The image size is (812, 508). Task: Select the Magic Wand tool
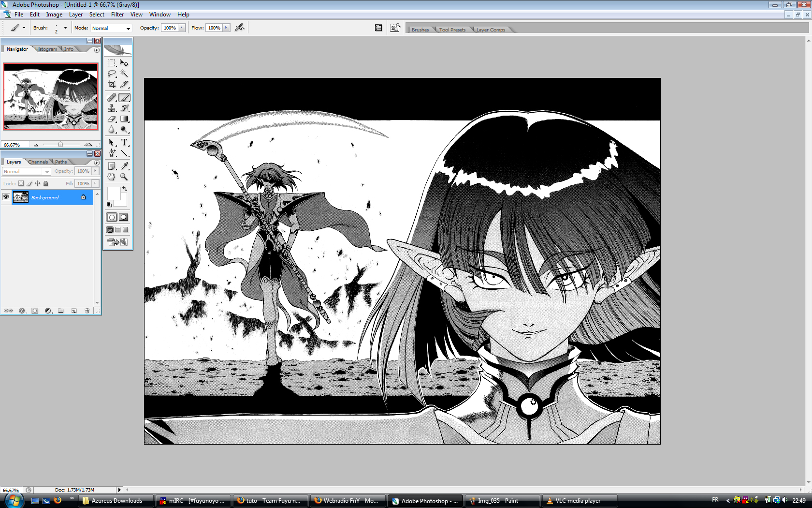tap(124, 74)
